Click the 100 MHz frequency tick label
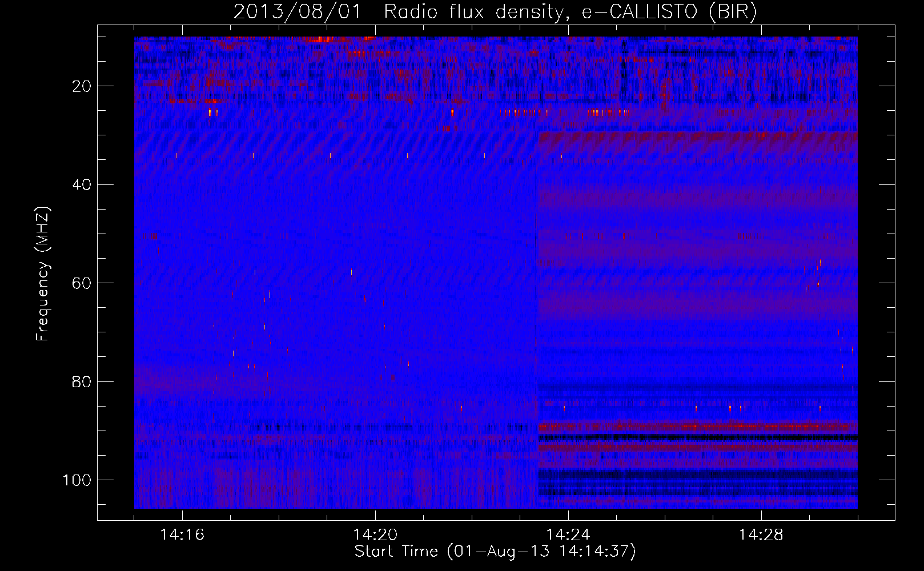The width and height of the screenshot is (924, 571). click(x=77, y=480)
